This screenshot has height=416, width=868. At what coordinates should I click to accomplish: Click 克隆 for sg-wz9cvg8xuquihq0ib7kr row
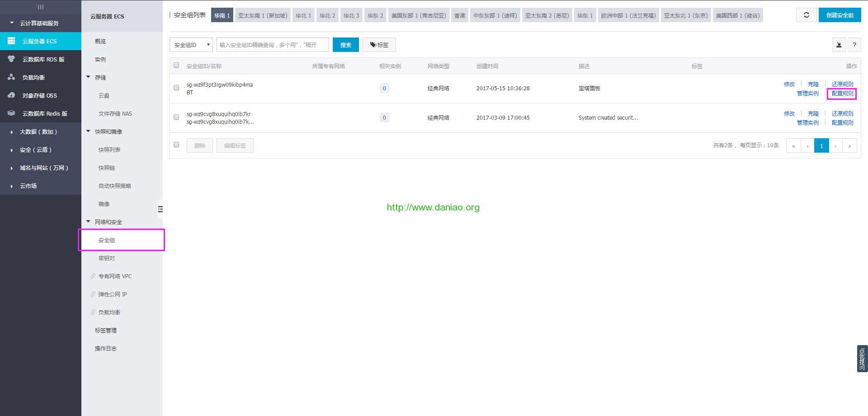pyautogui.click(x=813, y=114)
